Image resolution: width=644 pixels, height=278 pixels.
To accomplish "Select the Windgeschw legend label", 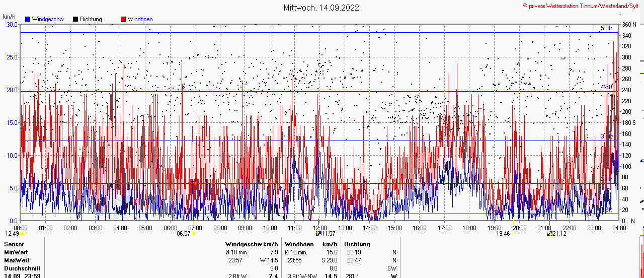I will click(x=47, y=19).
